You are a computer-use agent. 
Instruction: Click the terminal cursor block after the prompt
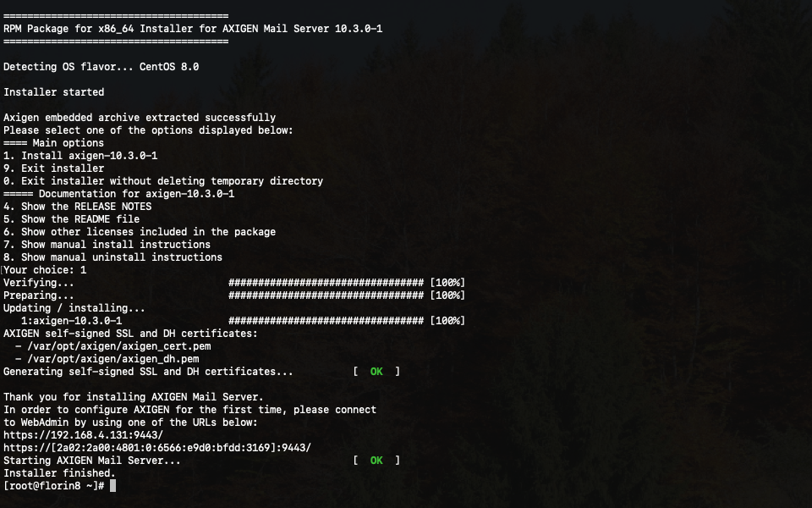pyautogui.click(x=112, y=486)
